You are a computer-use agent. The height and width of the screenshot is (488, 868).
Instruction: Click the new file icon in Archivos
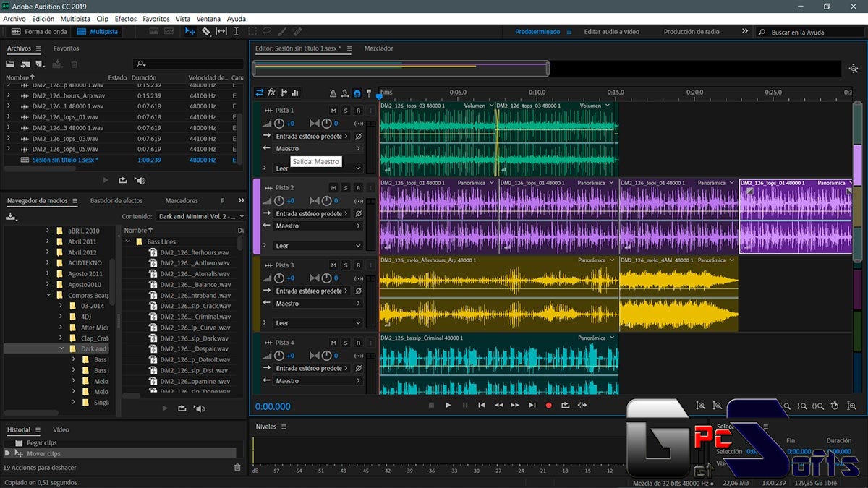click(x=40, y=64)
